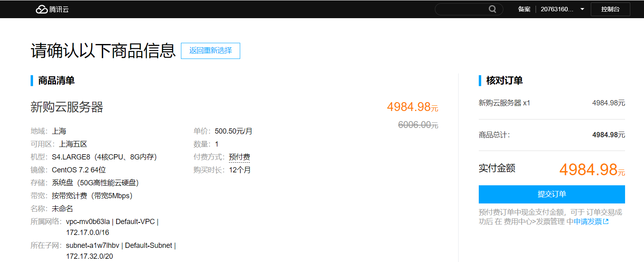Image resolution: width=644 pixels, height=262 pixels.
Task: Select the 系统盘 50G storage text
Action: point(96,183)
